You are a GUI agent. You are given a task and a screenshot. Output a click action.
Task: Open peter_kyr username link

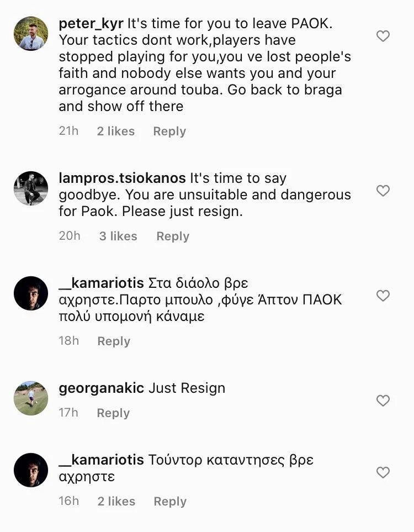(91, 24)
